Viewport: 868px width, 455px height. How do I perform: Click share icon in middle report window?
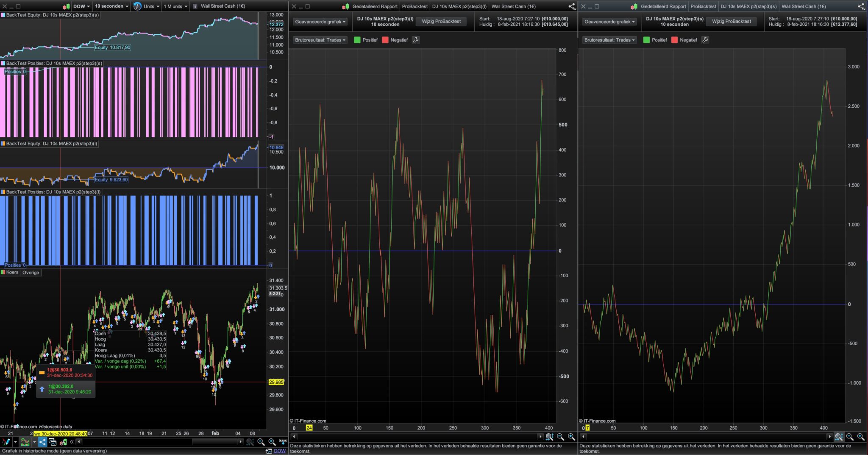point(572,6)
